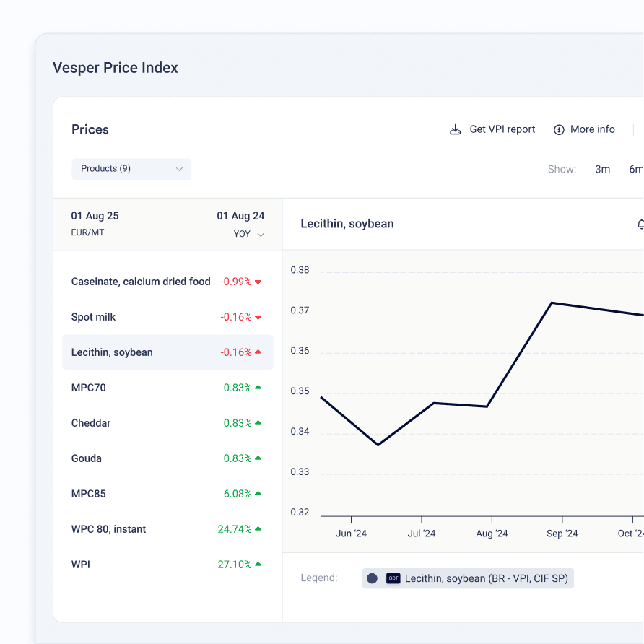Viewport: 644px width, 644px height.
Task: Select Caseinate, calcium dried food row
Action: pyautogui.click(x=167, y=282)
